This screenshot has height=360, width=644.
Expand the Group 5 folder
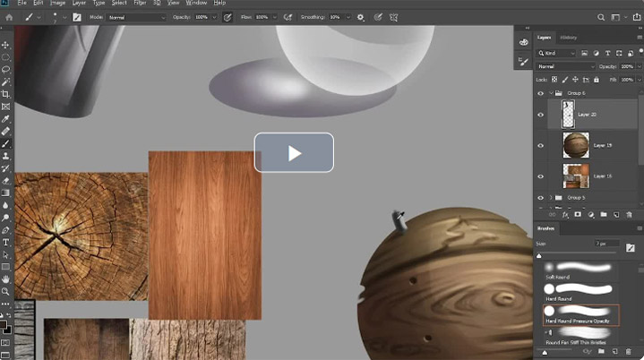tap(551, 198)
